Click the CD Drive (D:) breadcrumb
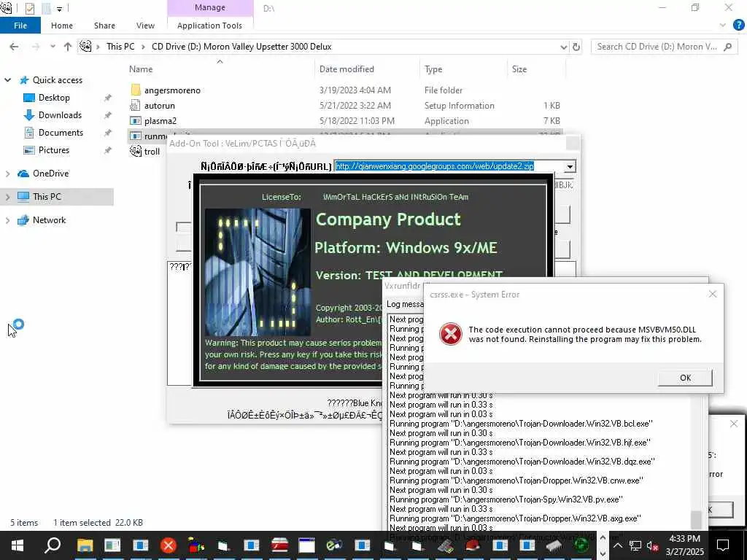This screenshot has width=747, height=560. coord(241,47)
